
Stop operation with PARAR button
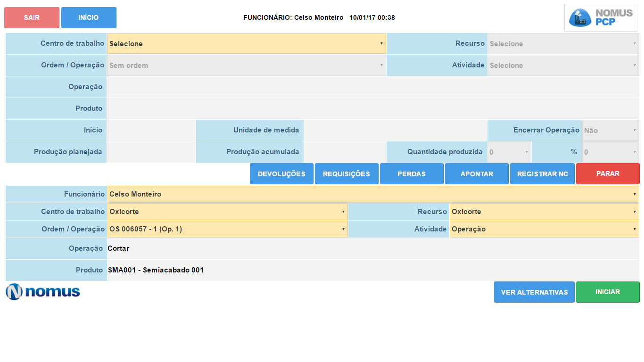[608, 173]
